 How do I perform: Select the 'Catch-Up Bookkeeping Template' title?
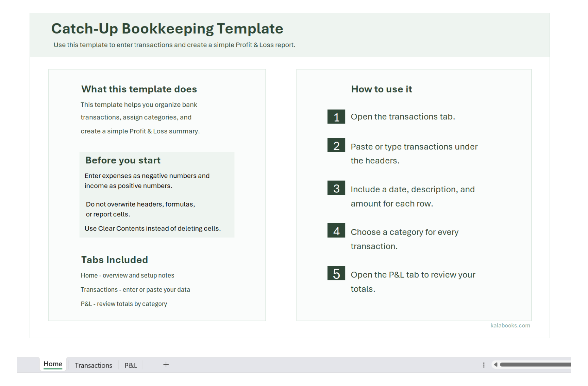(x=167, y=29)
